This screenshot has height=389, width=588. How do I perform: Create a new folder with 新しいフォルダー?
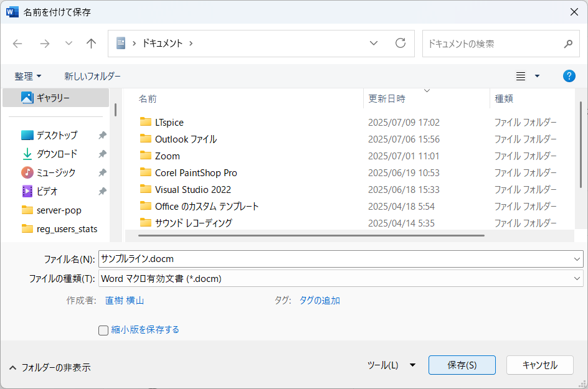(x=92, y=76)
